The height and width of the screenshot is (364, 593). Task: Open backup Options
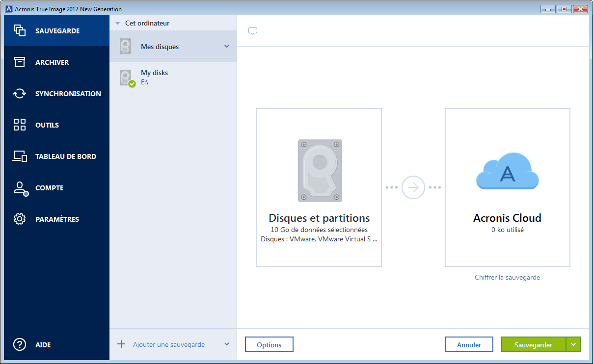(x=269, y=344)
